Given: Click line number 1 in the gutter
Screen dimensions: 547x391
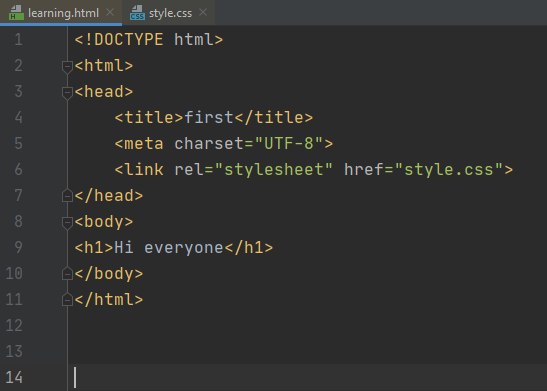Looking at the screenshot, I should pos(18,39).
